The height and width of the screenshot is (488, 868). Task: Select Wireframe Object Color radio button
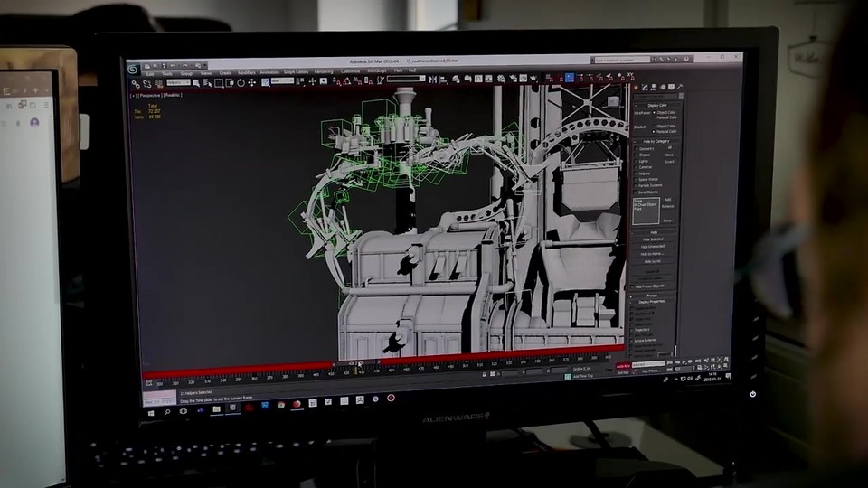654,112
